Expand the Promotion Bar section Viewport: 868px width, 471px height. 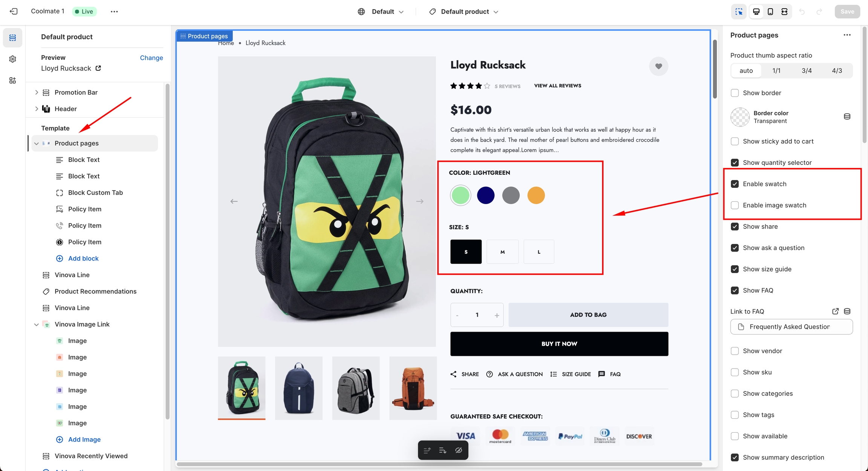[37, 92]
